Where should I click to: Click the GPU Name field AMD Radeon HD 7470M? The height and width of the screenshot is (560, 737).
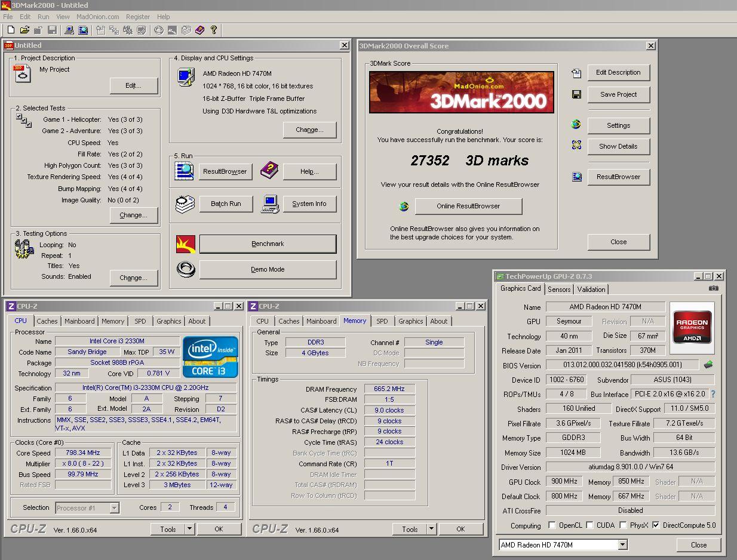tap(605, 307)
